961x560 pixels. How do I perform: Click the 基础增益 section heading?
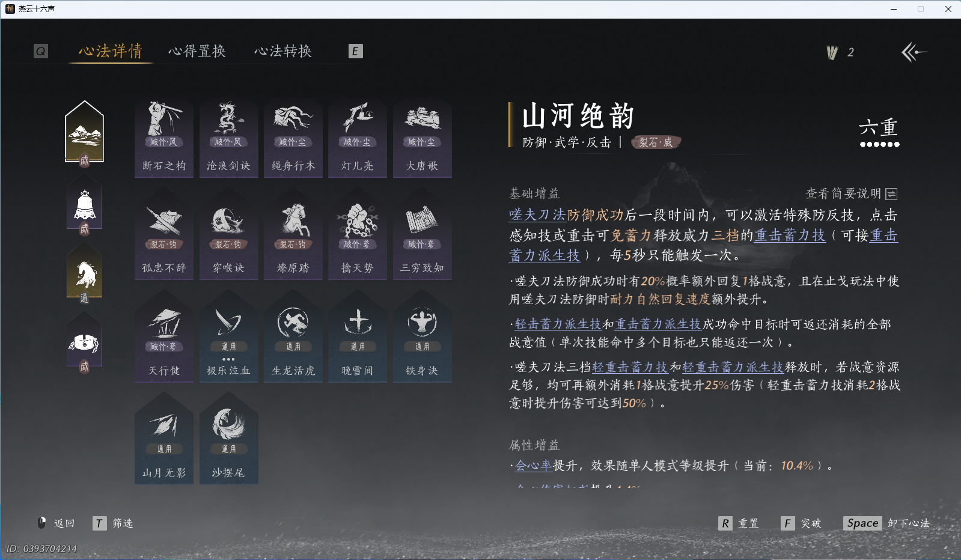click(x=535, y=193)
